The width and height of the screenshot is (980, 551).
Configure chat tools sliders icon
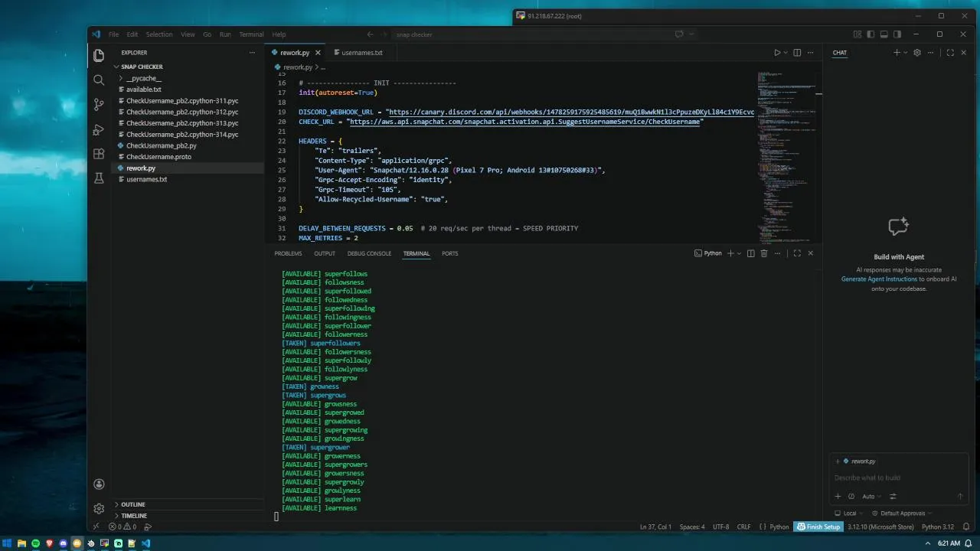point(893,496)
